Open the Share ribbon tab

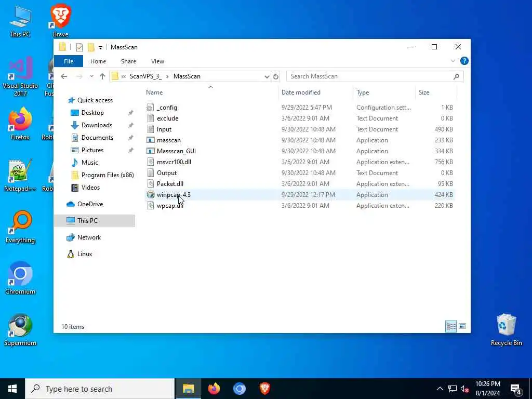(128, 61)
